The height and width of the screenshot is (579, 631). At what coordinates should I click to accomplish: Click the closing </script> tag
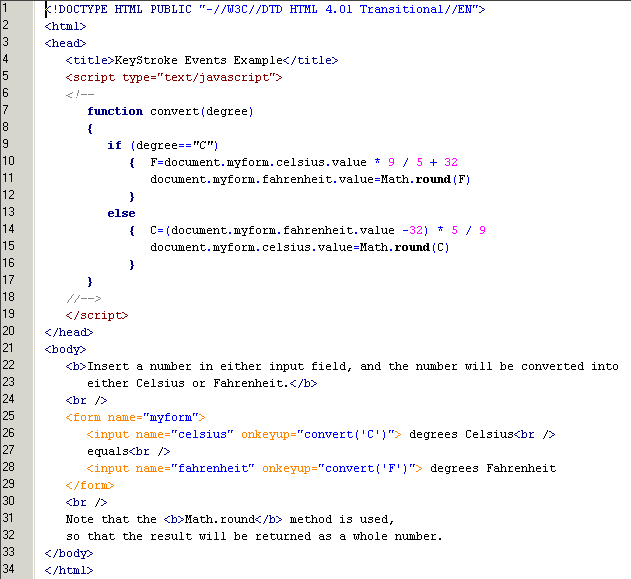tap(97, 314)
